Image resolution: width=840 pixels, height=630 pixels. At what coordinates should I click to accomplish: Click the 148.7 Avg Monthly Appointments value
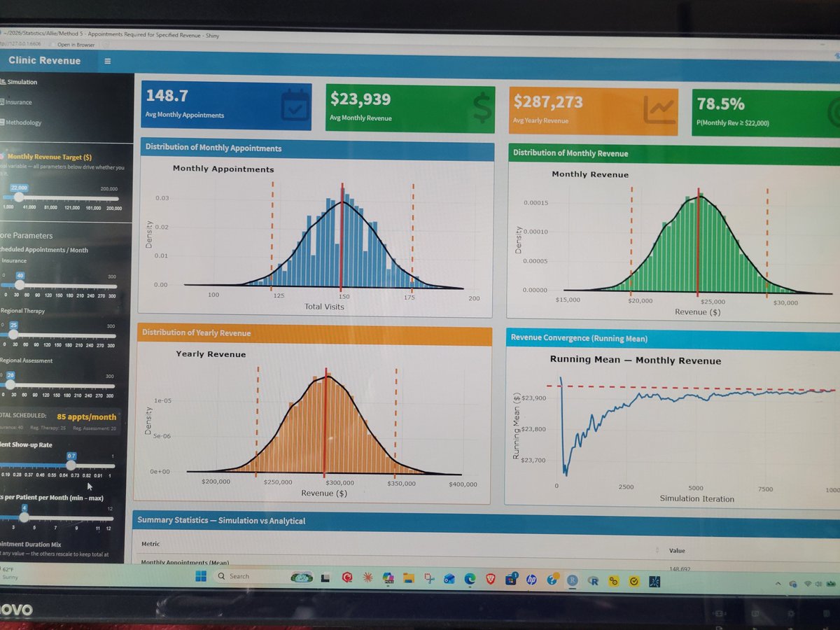pos(167,95)
